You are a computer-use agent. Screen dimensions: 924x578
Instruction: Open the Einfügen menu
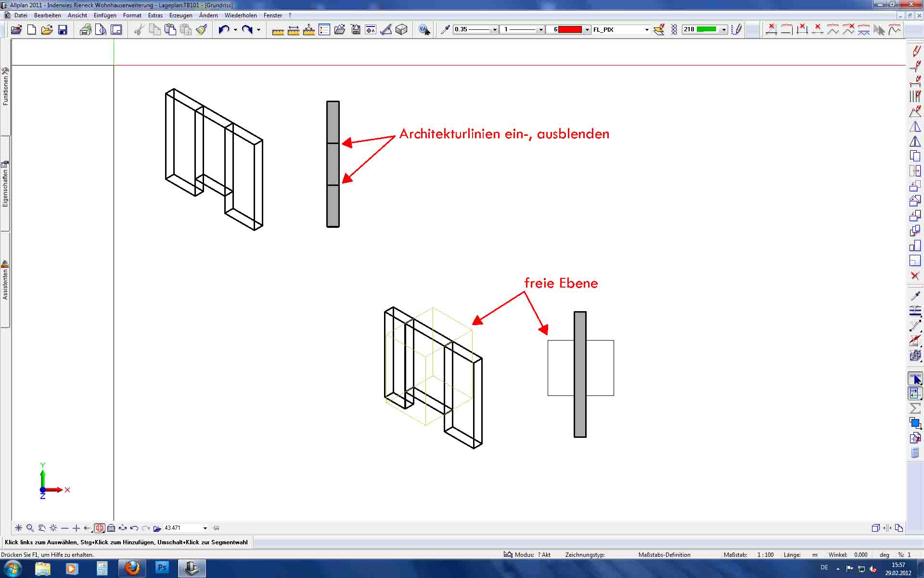[x=105, y=15]
